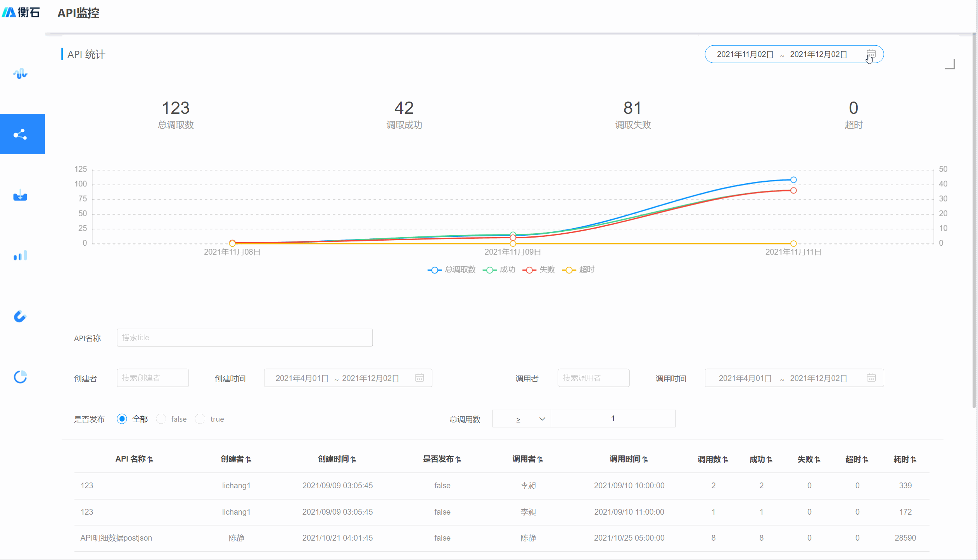
Task: Select the share-nodes API monitoring sidebar icon
Action: point(20,134)
